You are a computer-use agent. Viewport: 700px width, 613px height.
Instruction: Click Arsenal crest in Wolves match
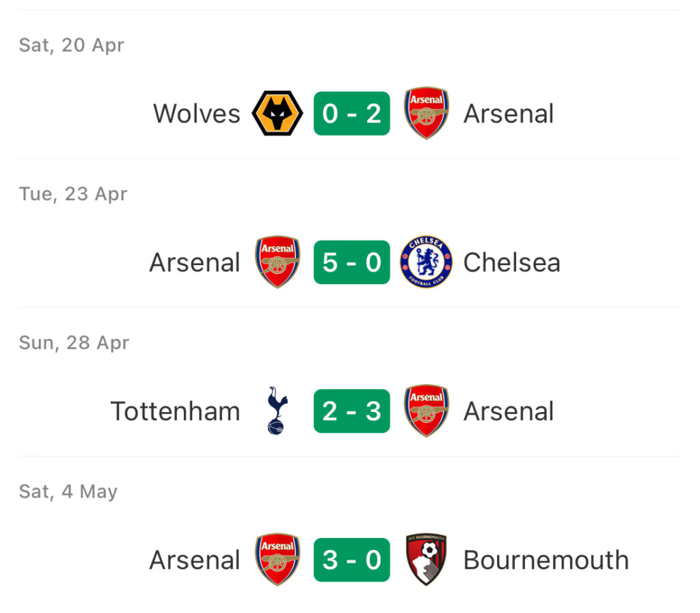pyautogui.click(x=426, y=113)
